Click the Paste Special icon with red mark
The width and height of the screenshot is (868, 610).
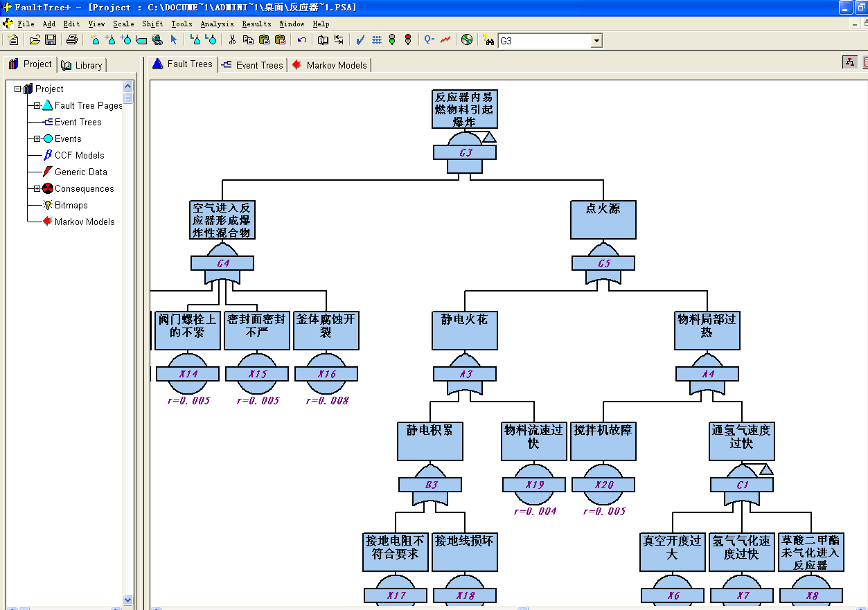tap(280, 40)
